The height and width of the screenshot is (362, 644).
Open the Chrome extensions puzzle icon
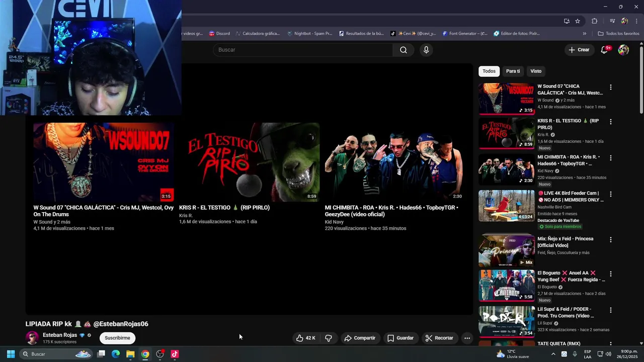[595, 21]
